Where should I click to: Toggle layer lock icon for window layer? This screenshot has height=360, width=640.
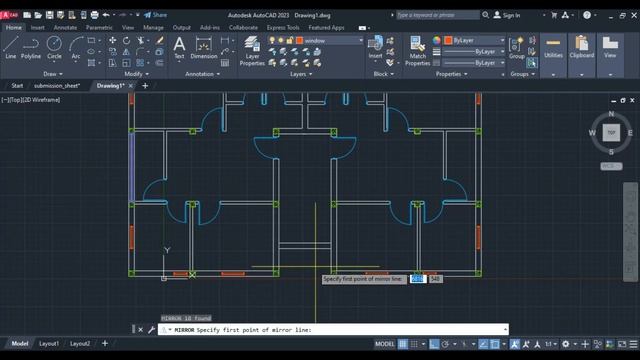290,40
